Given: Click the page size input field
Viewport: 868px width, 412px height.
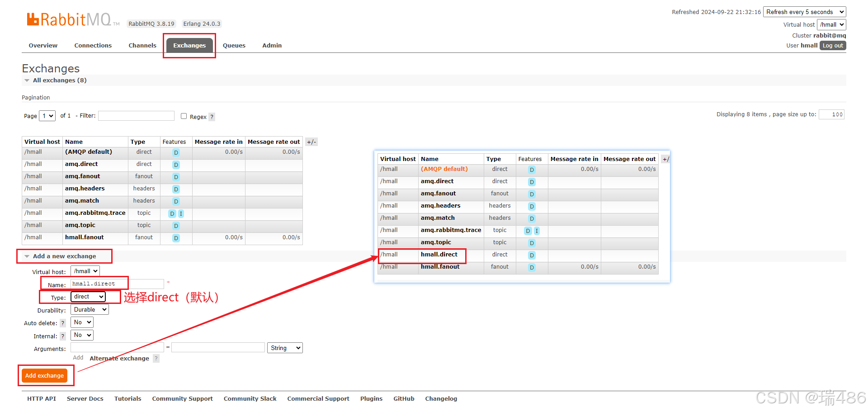Looking at the screenshot, I should tap(831, 114).
